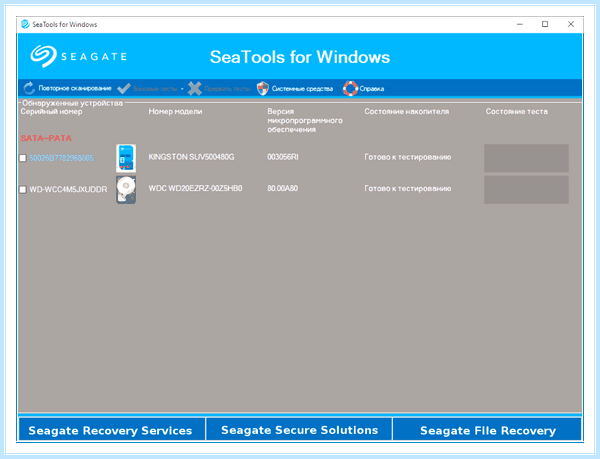Open the 'Системные средства' menu
The image size is (600, 459).
click(302, 89)
